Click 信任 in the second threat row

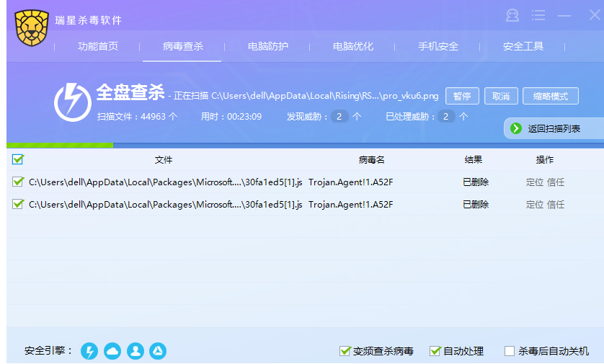coord(556,205)
